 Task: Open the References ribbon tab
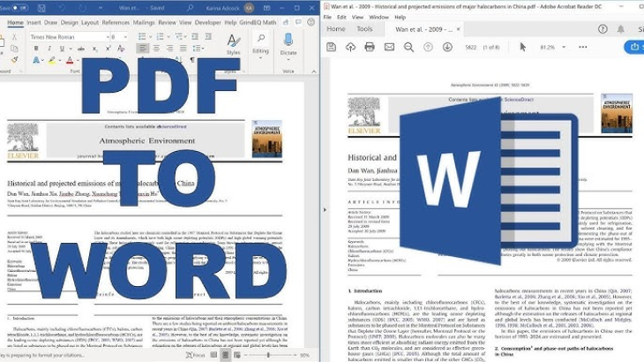(x=116, y=23)
